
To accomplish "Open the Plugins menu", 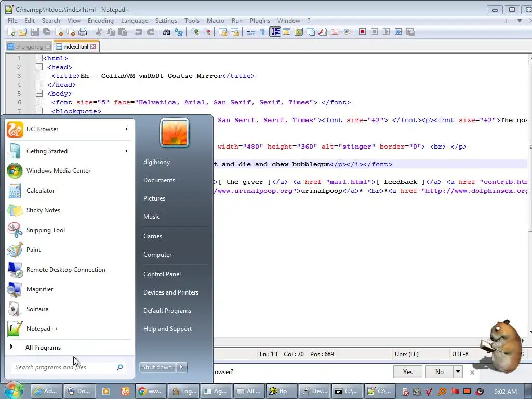I will pyautogui.click(x=260, y=21).
